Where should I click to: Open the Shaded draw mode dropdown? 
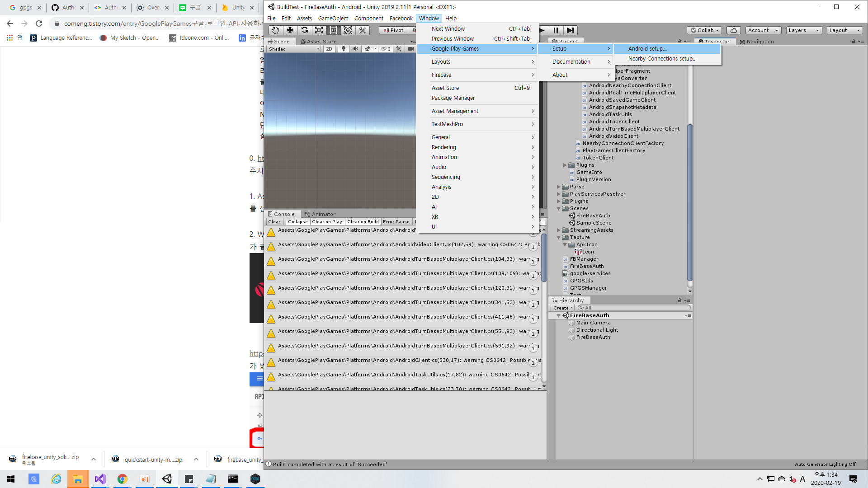[x=294, y=49]
